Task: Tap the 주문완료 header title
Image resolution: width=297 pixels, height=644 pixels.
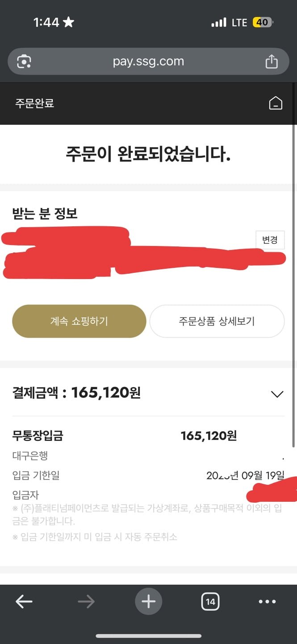Action: click(x=35, y=103)
